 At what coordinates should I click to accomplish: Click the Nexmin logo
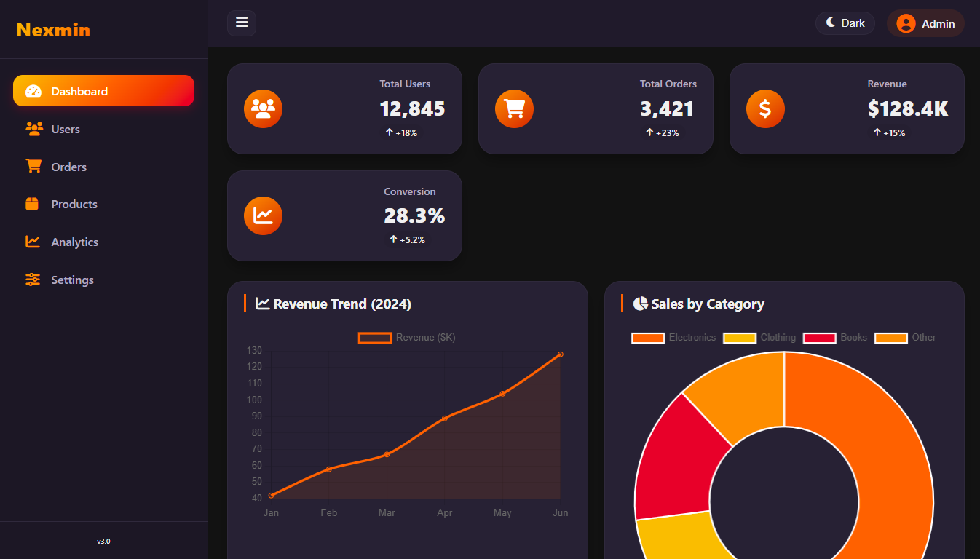tap(53, 30)
